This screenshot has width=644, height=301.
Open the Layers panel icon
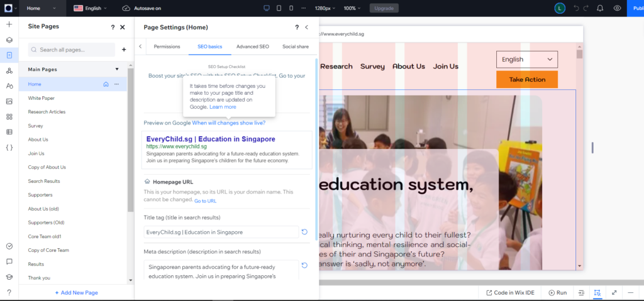(9, 40)
